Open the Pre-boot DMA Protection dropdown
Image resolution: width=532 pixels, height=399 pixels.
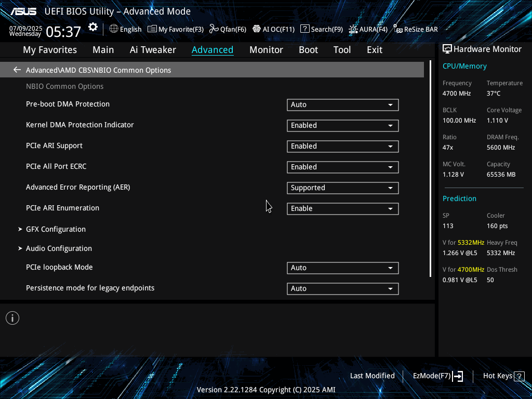click(342, 105)
